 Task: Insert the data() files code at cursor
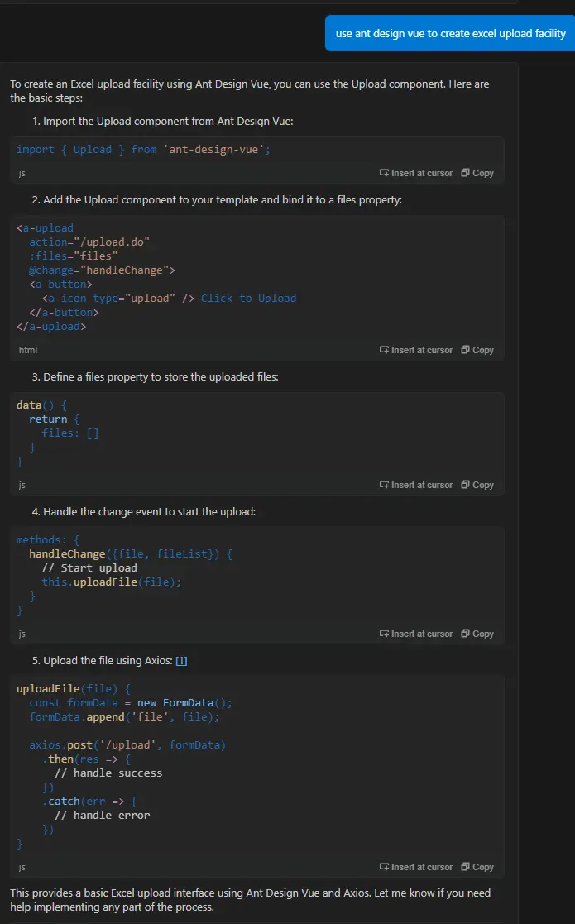pyautogui.click(x=416, y=485)
